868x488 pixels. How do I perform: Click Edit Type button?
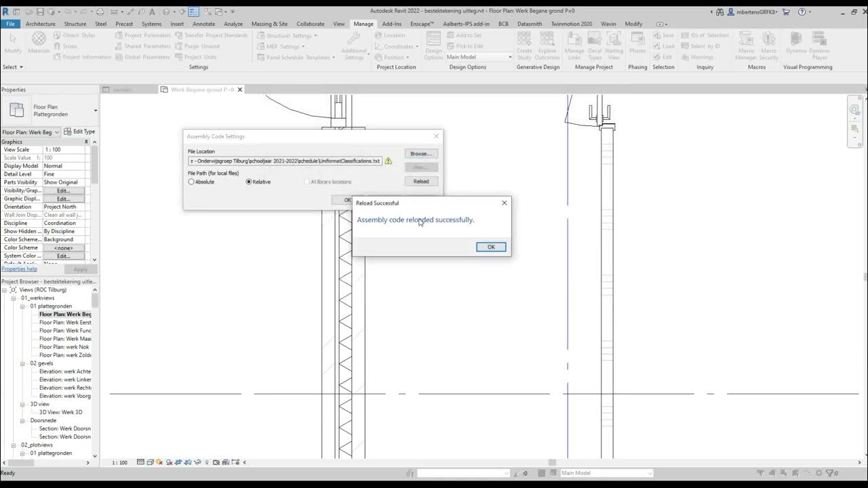[80, 131]
